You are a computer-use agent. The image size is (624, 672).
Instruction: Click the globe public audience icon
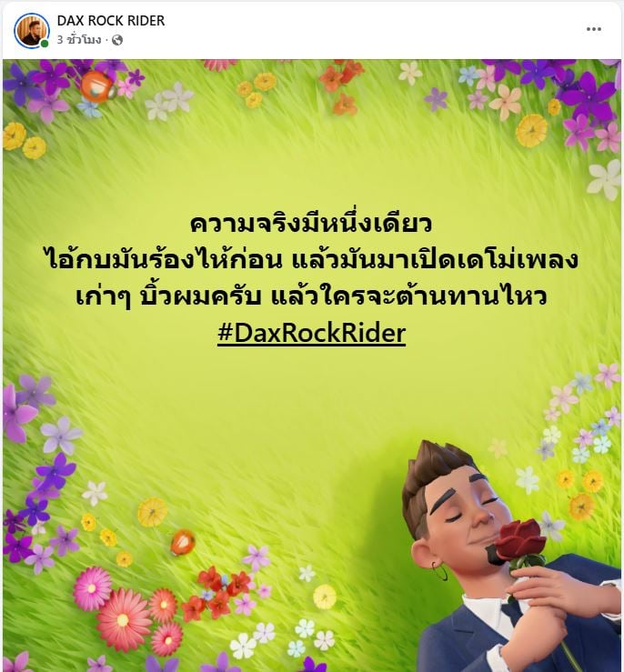tap(117, 40)
